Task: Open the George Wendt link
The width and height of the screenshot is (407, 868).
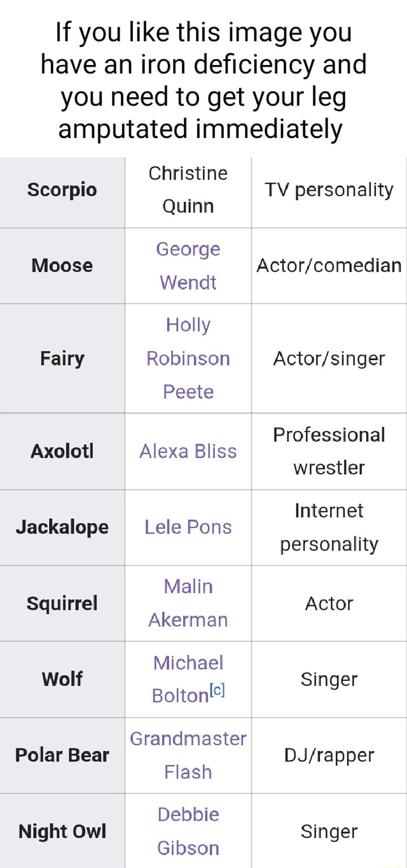Action: pos(188,265)
